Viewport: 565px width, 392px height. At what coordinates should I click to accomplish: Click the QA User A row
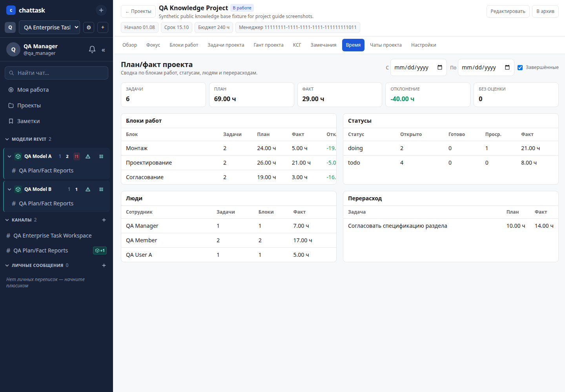click(x=229, y=255)
